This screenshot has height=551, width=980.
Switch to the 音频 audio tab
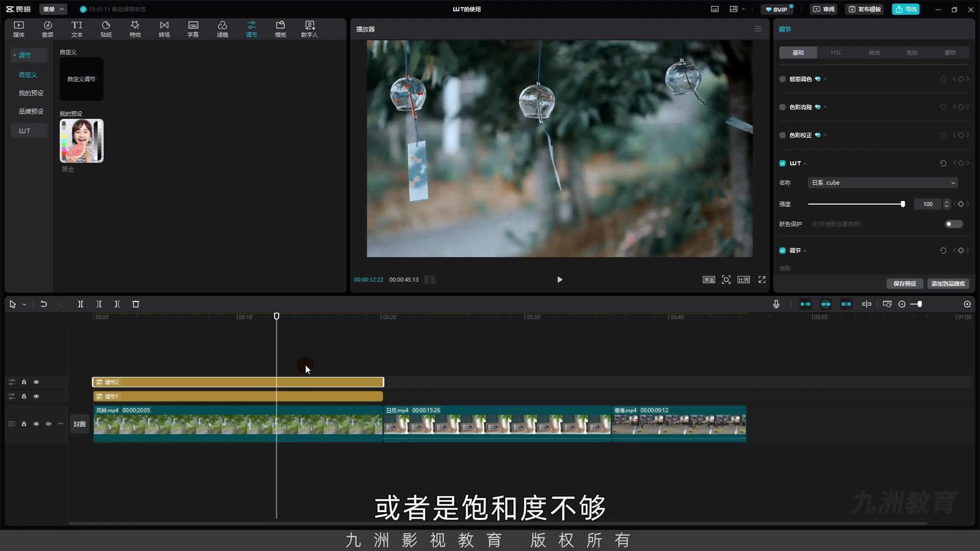[47, 29]
